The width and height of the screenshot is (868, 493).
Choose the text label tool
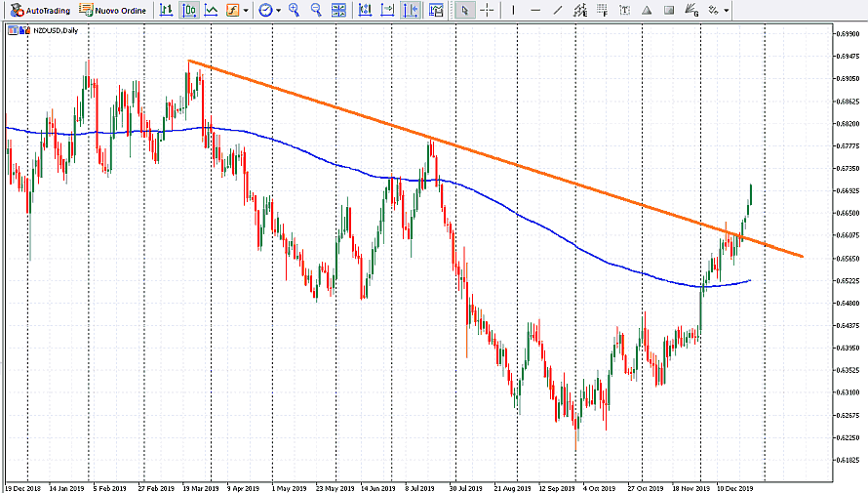pyautogui.click(x=624, y=11)
